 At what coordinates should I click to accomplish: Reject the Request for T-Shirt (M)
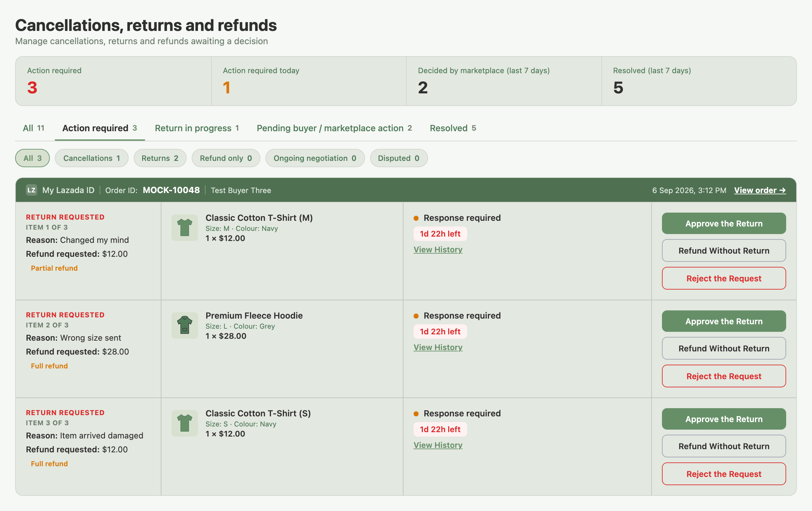pos(724,279)
